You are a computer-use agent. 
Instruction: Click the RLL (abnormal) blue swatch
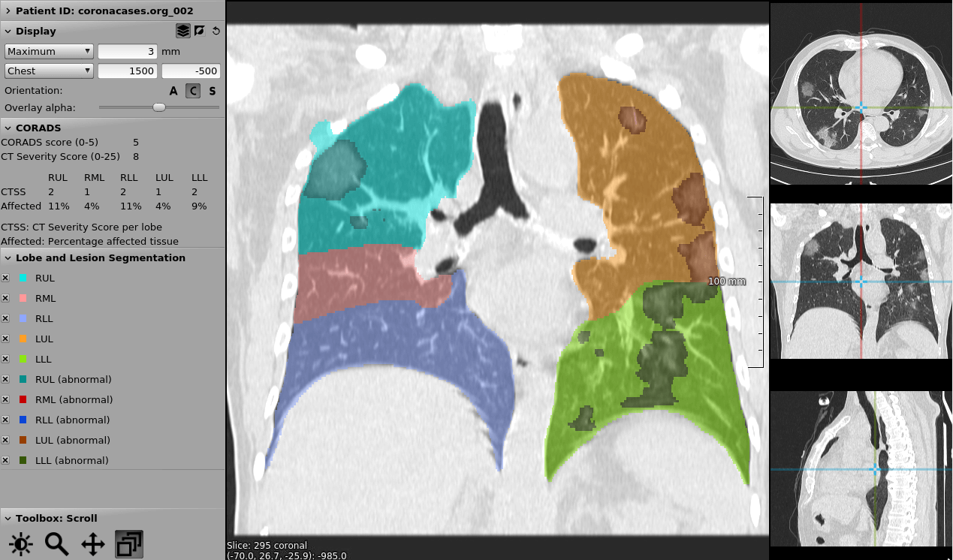(23, 420)
